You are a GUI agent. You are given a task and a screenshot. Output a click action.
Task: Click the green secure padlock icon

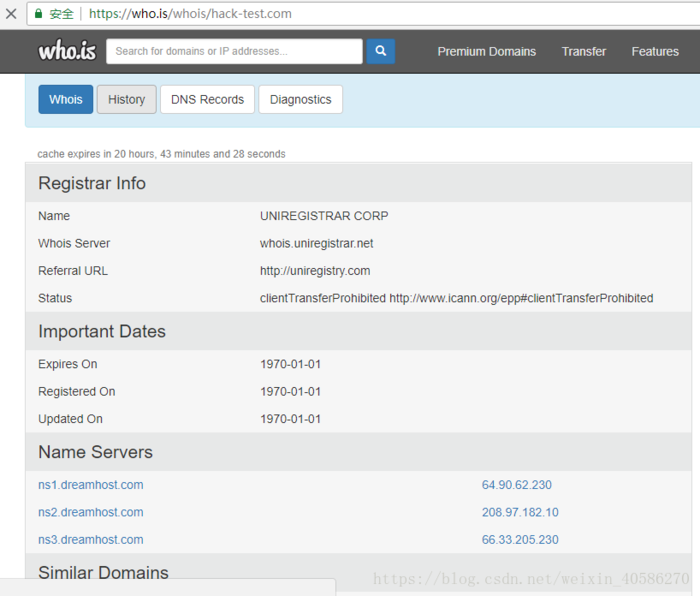coord(38,13)
